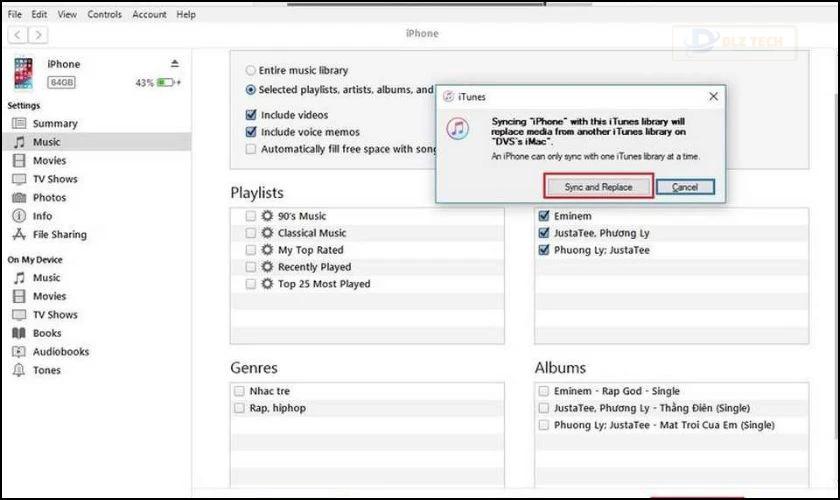Open TV Shows under On My Device
The width and height of the screenshot is (840, 500).
tap(55, 315)
